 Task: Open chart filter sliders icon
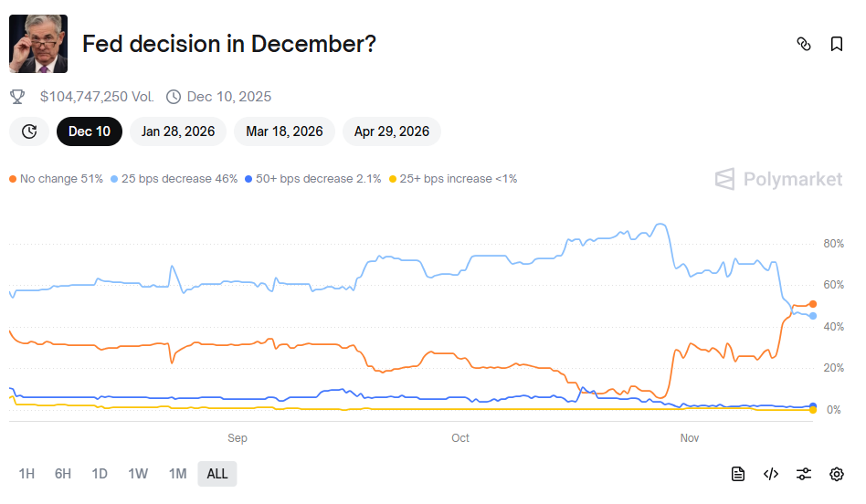click(804, 474)
